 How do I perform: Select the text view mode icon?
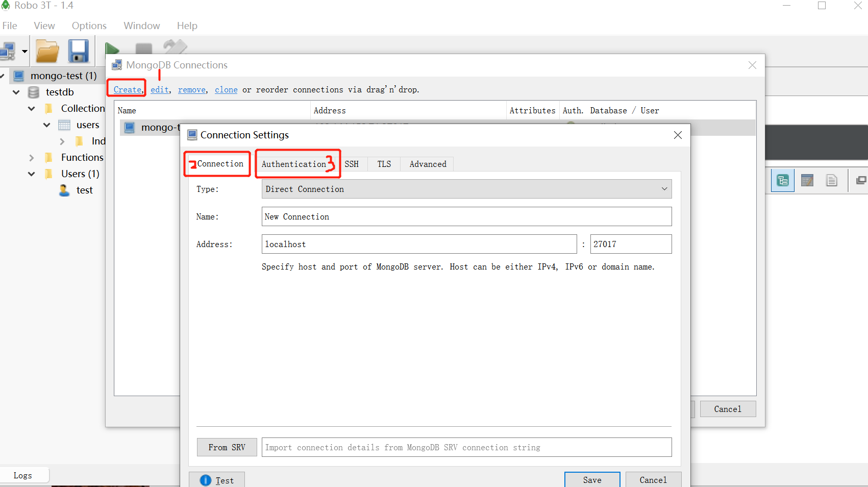click(832, 180)
